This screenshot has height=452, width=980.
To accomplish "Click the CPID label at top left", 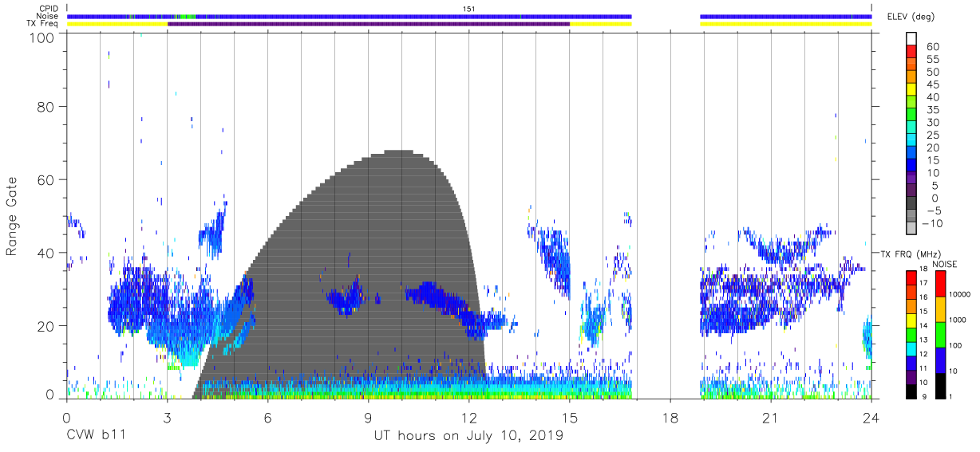I will (49, 9).
